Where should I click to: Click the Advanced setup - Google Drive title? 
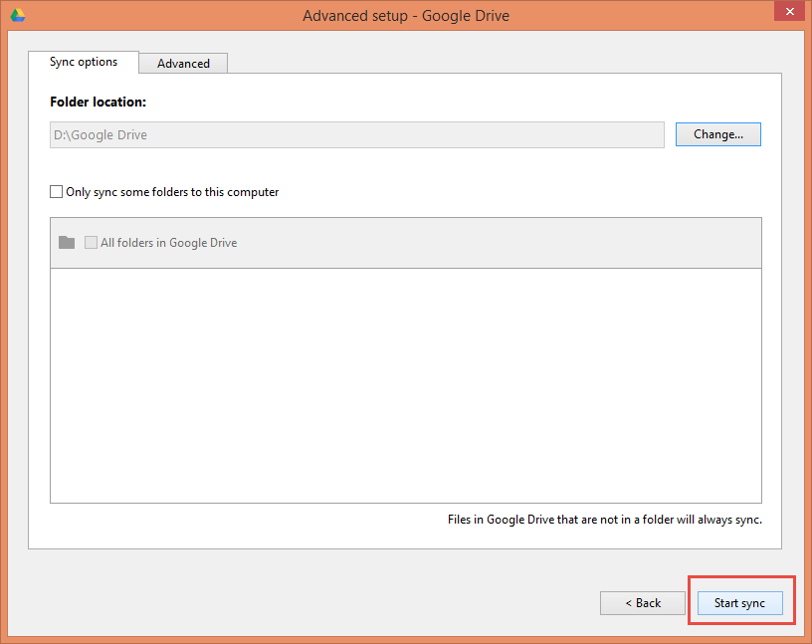tap(406, 16)
